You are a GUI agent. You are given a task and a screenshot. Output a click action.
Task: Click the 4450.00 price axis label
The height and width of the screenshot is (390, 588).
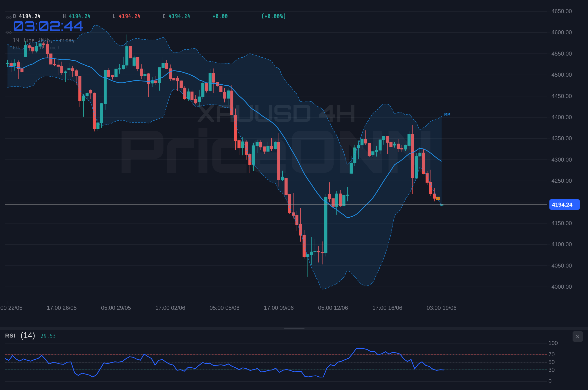coord(562,96)
